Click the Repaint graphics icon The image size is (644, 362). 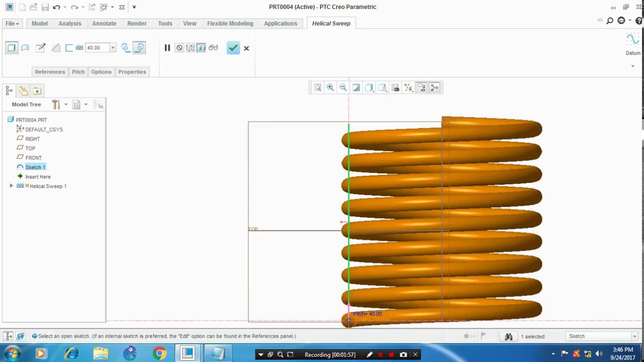pos(356,88)
